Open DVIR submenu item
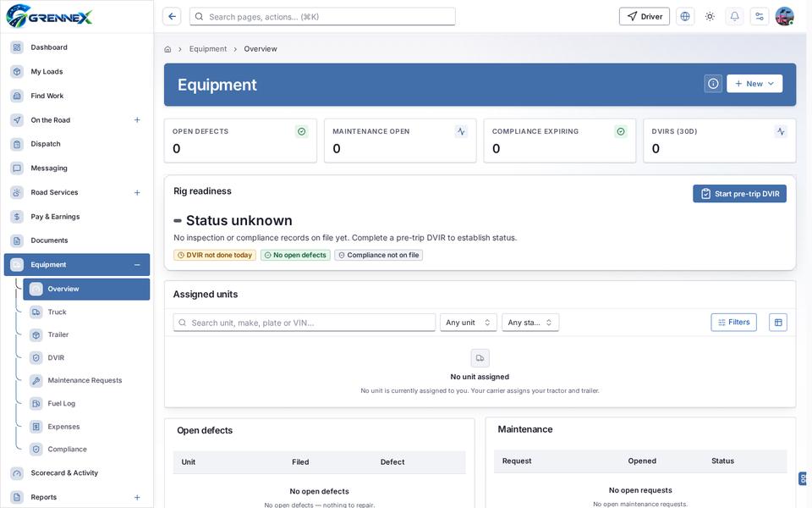 (x=86, y=357)
